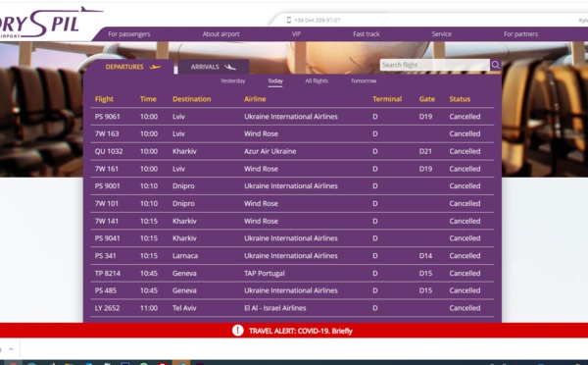Expand the downloads bar chevron
The width and height of the screenshot is (588, 365).
(x=11, y=349)
